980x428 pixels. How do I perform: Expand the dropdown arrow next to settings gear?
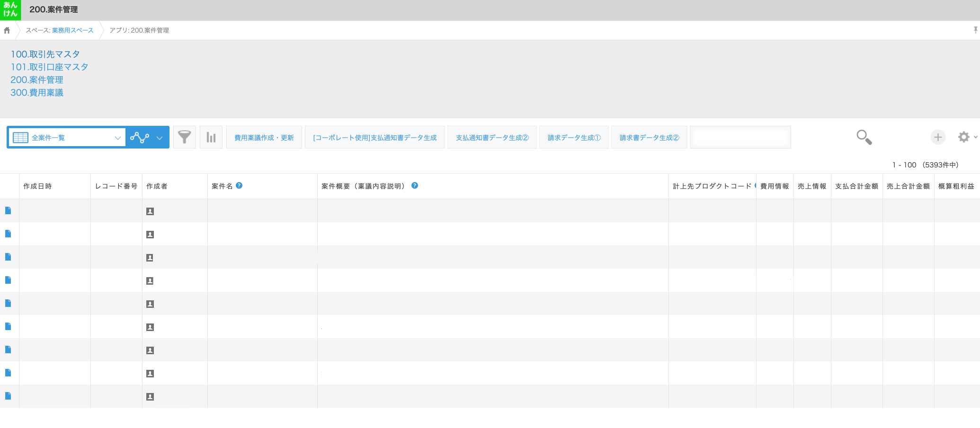[975, 137]
